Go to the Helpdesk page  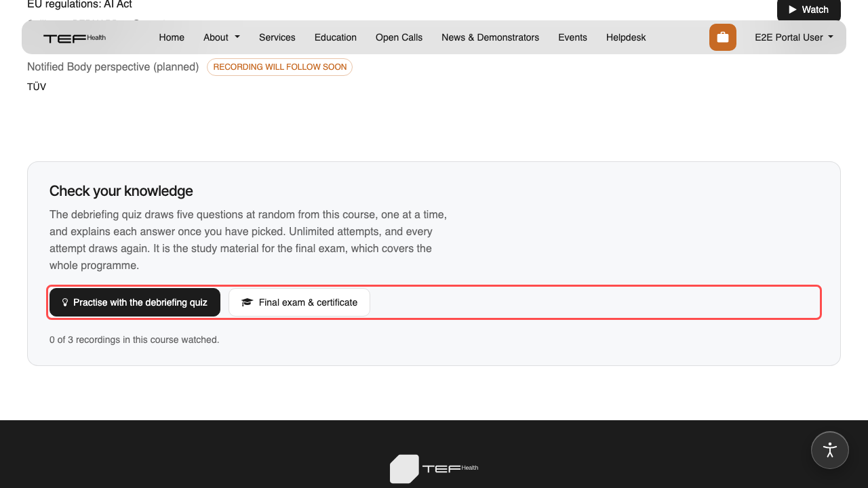point(626,37)
